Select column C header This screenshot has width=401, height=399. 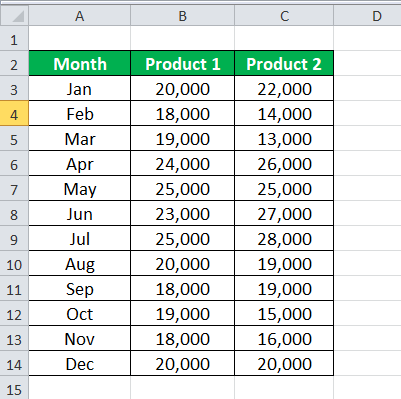[284, 15]
